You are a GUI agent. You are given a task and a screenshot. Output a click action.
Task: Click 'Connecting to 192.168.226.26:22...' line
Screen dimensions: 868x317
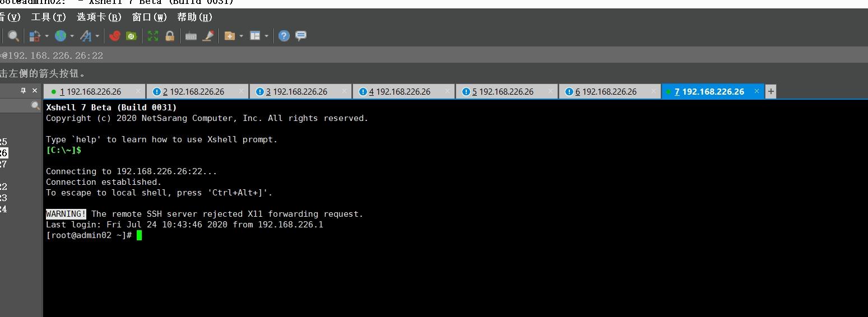(x=131, y=171)
